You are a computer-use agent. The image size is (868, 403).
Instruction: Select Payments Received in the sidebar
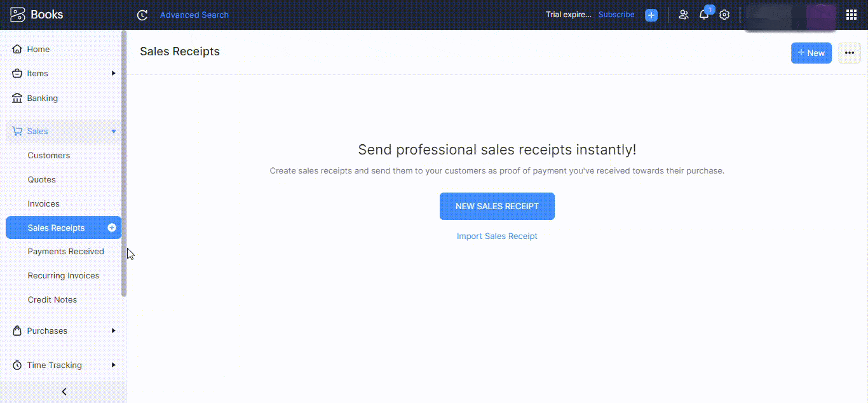click(65, 251)
